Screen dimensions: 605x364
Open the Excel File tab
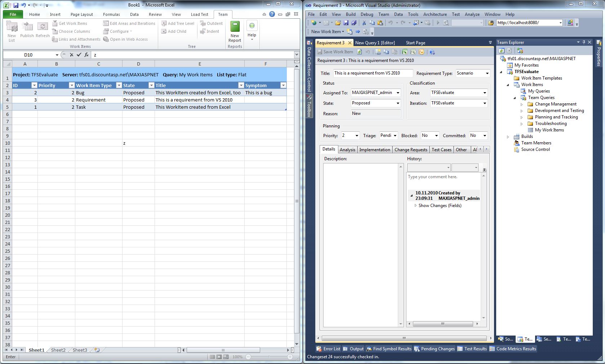(x=13, y=14)
